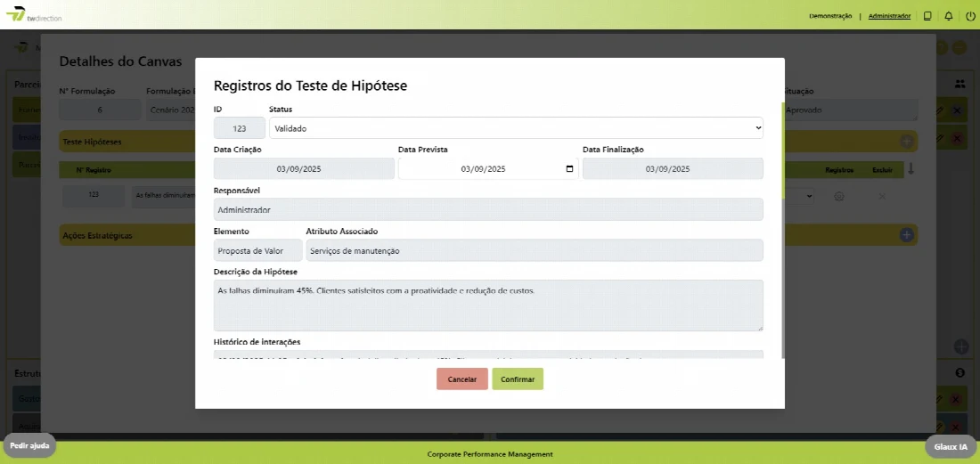Viewport: 980px width, 464px height.
Task: Click the 'Nº Registro' column header
Action: (94, 170)
